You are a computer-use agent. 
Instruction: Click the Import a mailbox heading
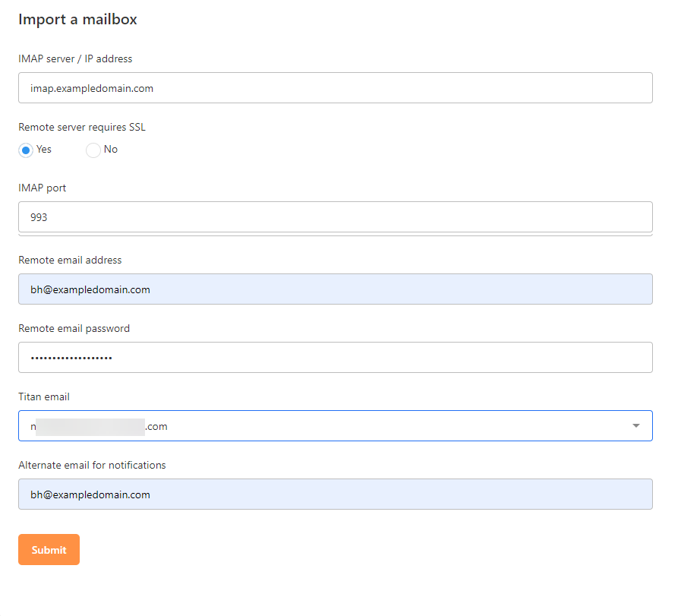[x=77, y=20]
